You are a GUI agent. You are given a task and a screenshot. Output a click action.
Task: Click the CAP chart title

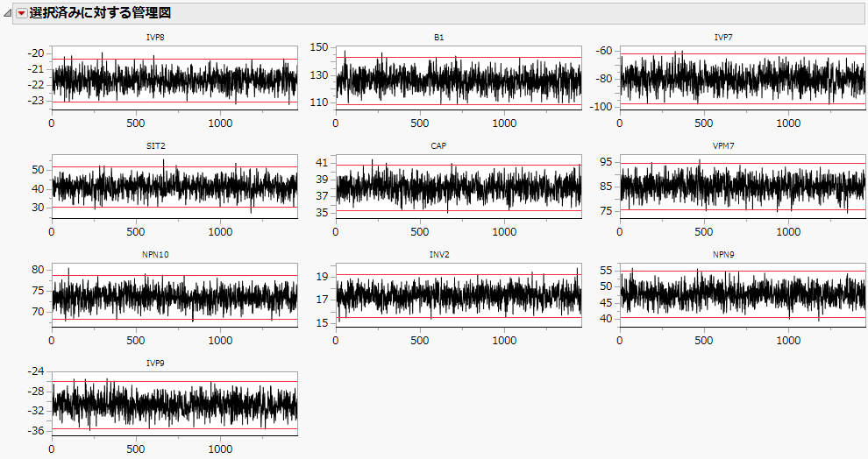click(438, 146)
